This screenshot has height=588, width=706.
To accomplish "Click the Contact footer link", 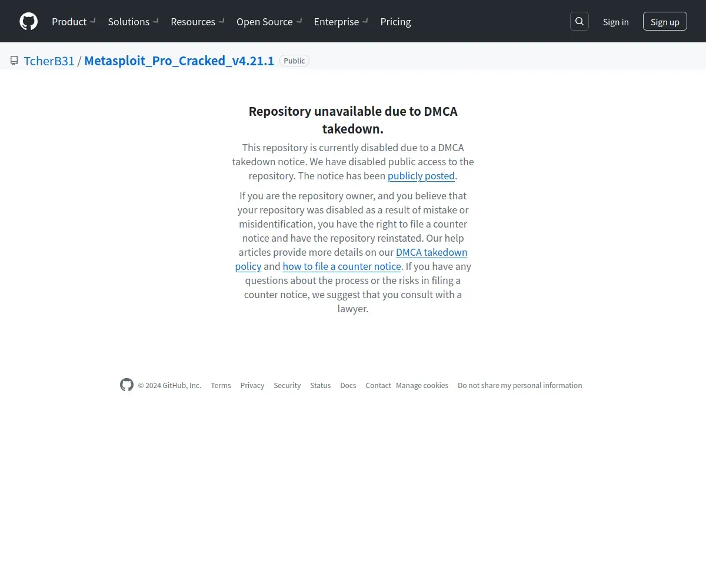I will coord(378,386).
